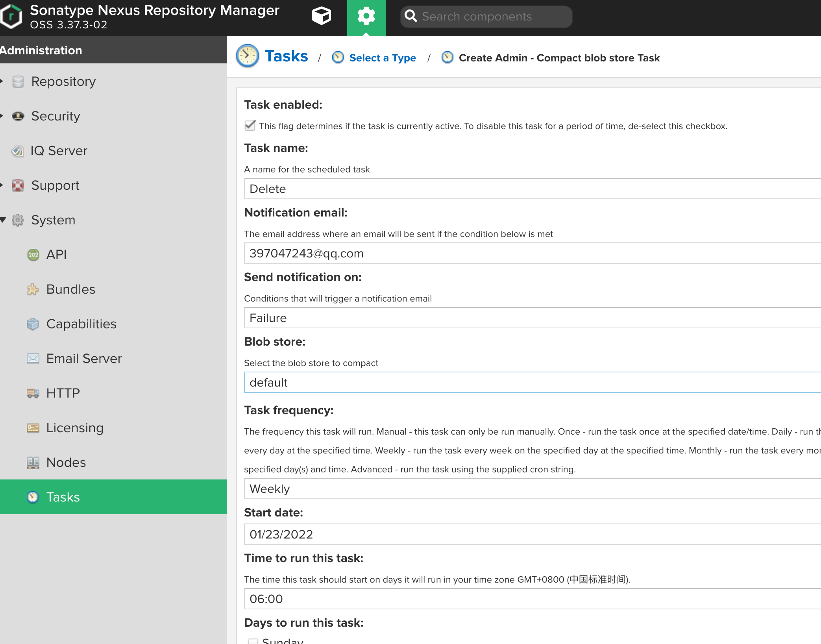Open the Start date picker field
821x644 pixels.
[532, 535]
